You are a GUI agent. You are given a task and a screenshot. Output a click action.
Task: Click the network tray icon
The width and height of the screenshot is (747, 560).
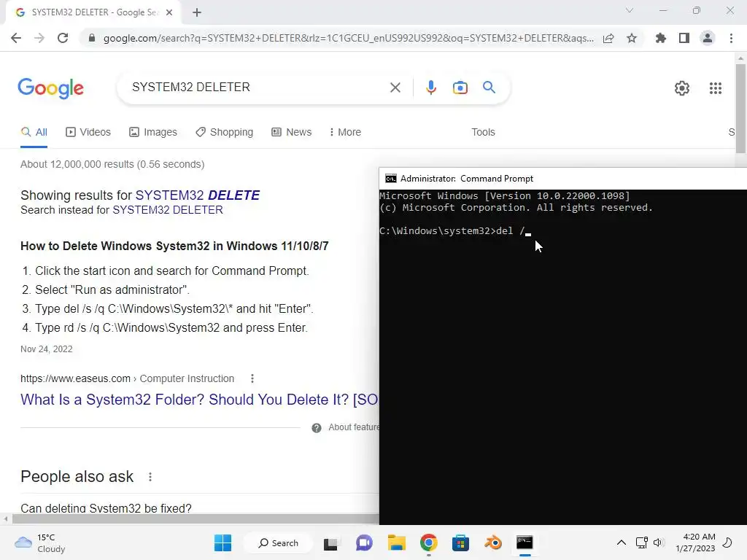coord(641,542)
